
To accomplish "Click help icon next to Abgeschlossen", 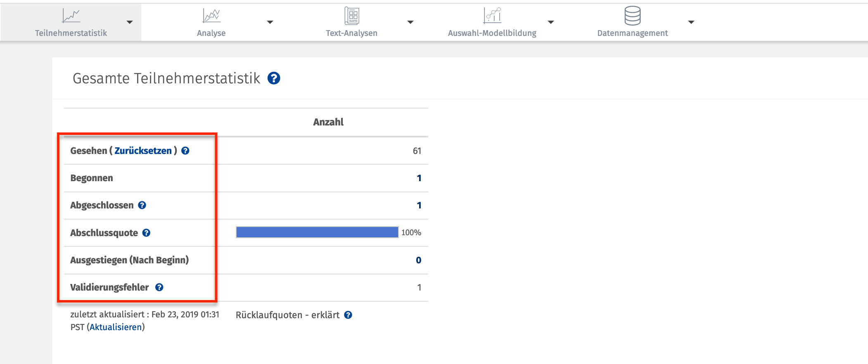I will point(142,205).
